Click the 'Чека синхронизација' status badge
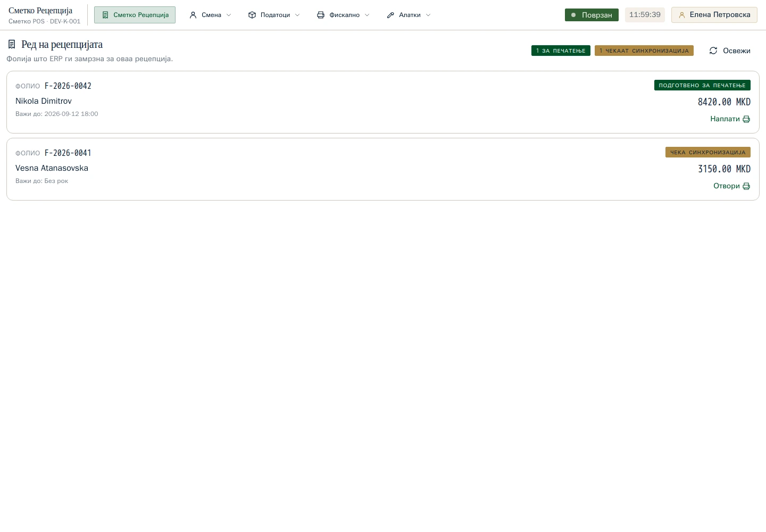 click(708, 152)
